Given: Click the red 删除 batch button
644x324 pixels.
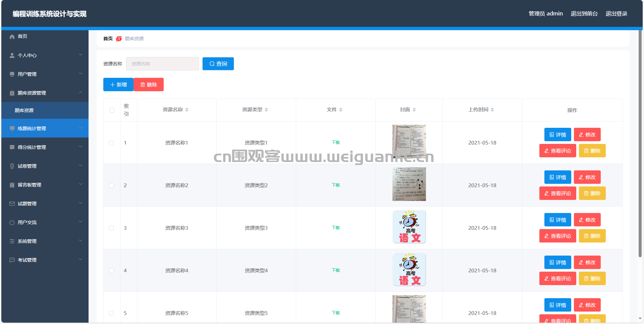Looking at the screenshot, I should (149, 85).
